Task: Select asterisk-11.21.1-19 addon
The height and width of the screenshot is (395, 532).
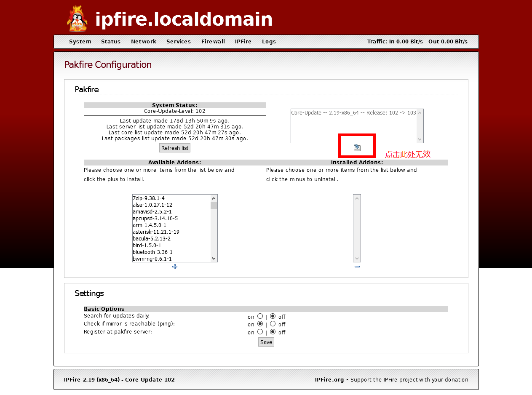Action: click(171, 232)
